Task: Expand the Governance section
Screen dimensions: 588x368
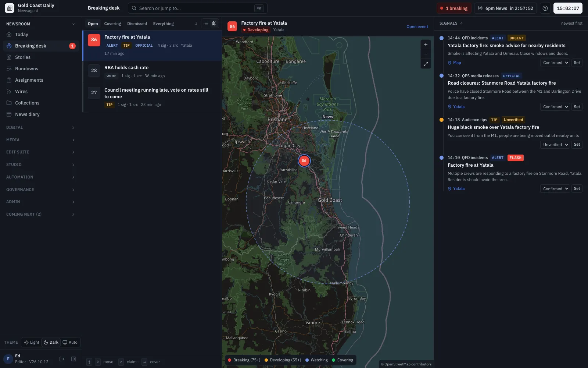Action: pyautogui.click(x=41, y=190)
